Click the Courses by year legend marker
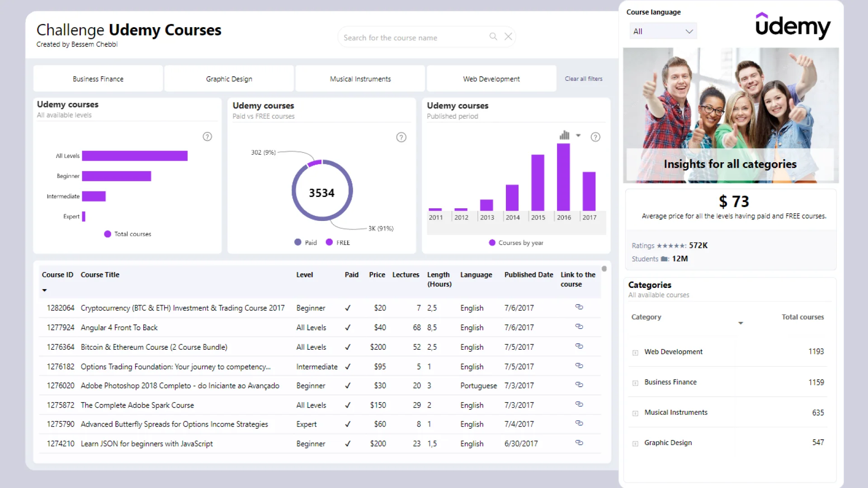Screen dimensions: 868x488 tap(492, 243)
